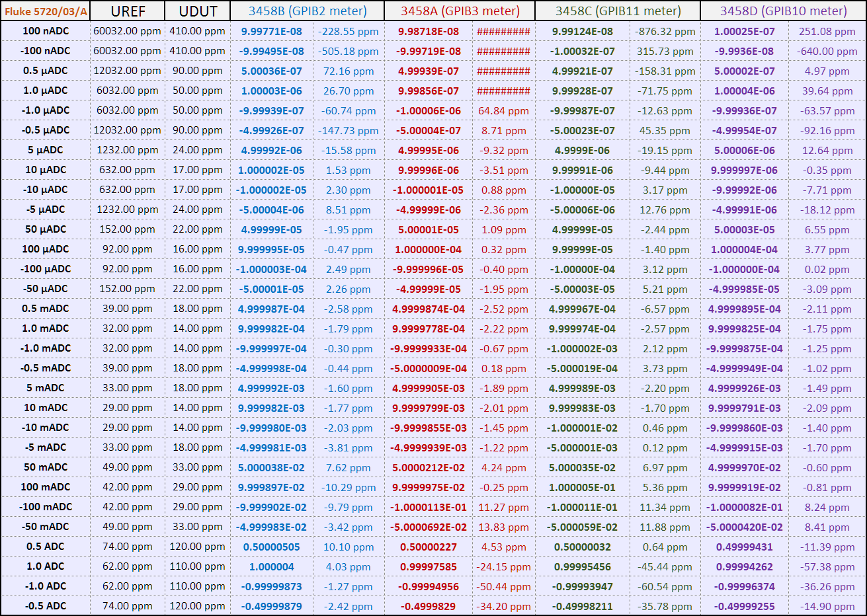Click the 64.84 ppm cell
This screenshot has height=616, width=867.
(504, 110)
